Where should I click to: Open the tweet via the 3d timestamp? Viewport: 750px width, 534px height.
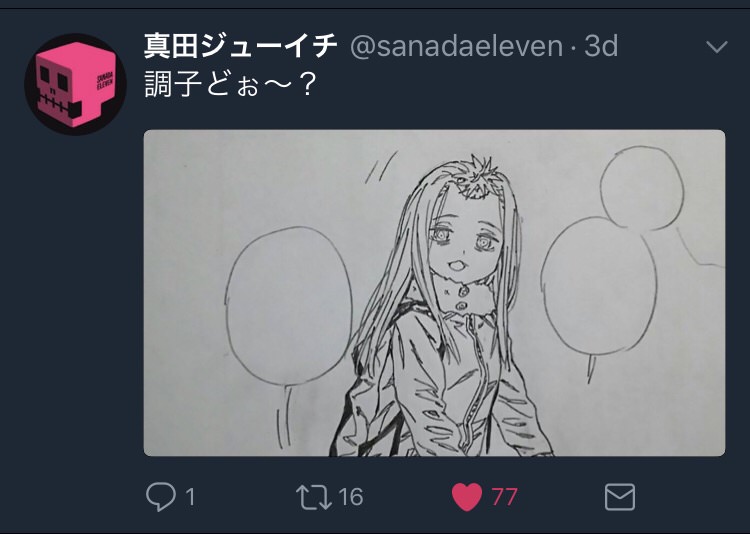point(601,46)
